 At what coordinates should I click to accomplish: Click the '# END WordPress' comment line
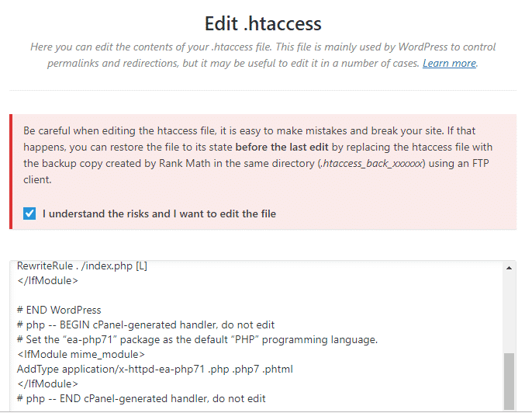coord(59,310)
